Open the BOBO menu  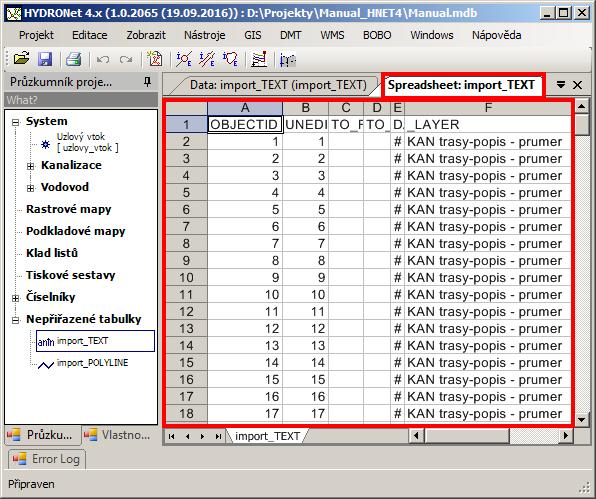[x=377, y=35]
